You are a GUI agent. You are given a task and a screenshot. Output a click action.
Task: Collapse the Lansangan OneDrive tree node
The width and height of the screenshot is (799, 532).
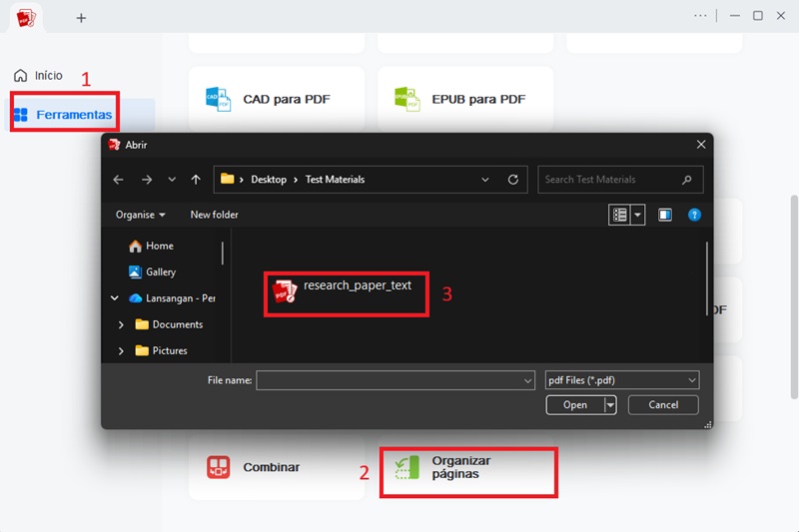tap(115, 298)
